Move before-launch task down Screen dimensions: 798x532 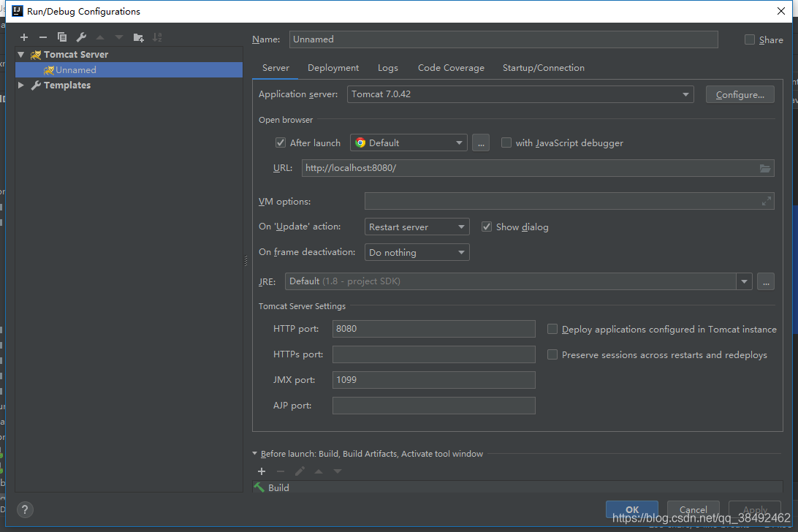(x=338, y=471)
